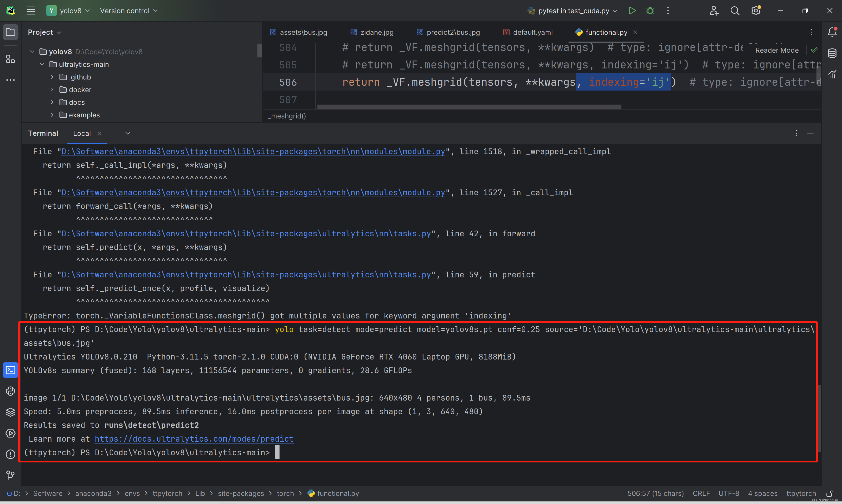Switch to assets\bus.jpg tab
Screen dimensions: 842x504
(x=298, y=32)
